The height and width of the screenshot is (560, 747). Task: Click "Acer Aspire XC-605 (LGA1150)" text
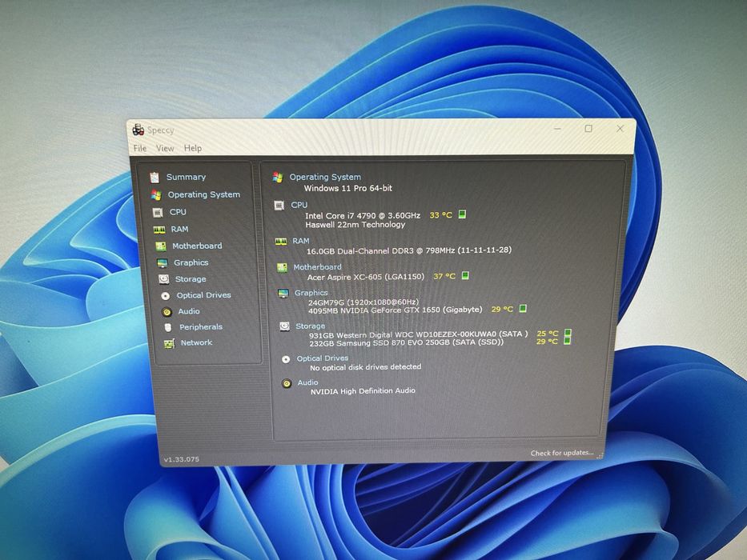click(365, 277)
